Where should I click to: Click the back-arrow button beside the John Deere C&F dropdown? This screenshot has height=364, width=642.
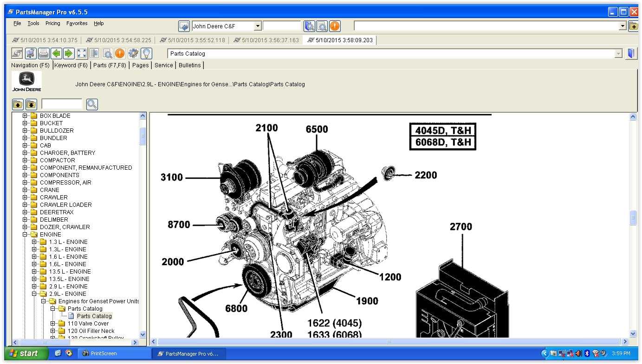pos(184,26)
